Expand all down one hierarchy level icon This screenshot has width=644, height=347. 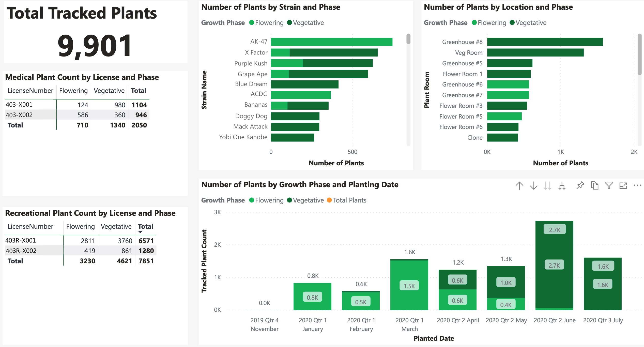click(562, 186)
